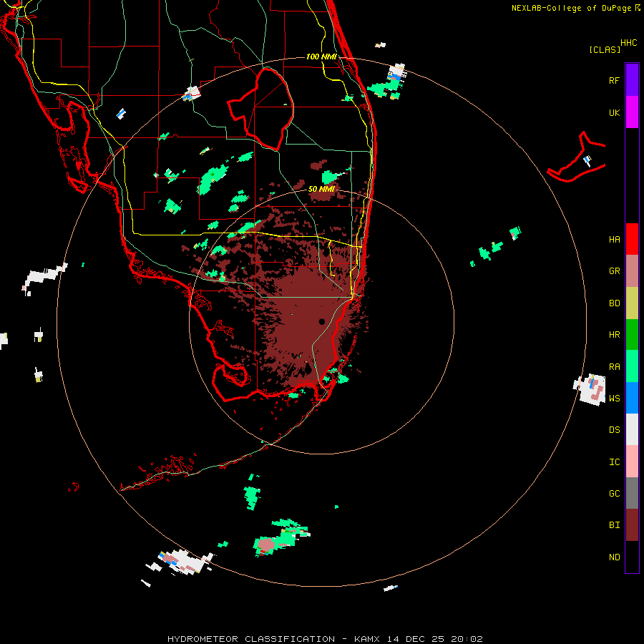Click the BD yellow legend swatch
The image size is (644, 644).
pyautogui.click(x=632, y=303)
